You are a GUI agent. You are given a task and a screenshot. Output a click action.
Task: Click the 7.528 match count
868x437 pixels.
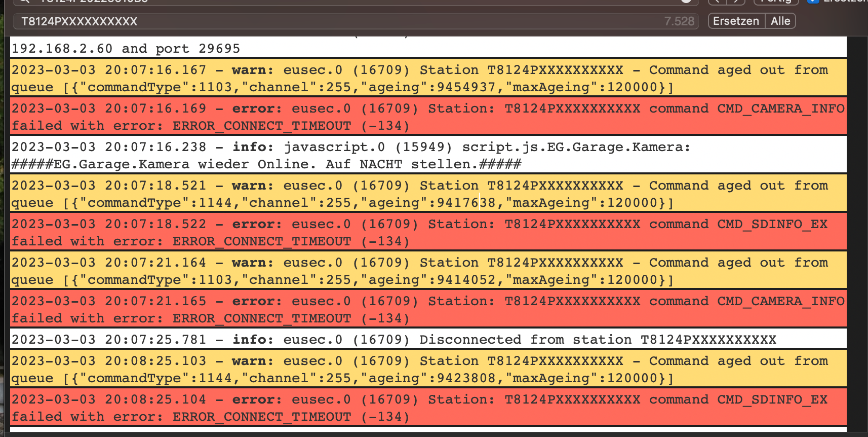(679, 21)
